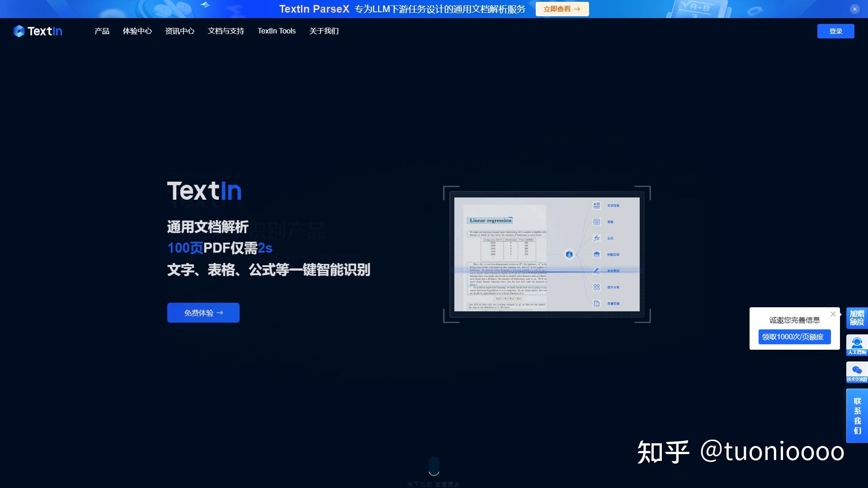Select the 手写字符 handwriting icon
The width and height of the screenshot is (868, 488).
pos(596,271)
